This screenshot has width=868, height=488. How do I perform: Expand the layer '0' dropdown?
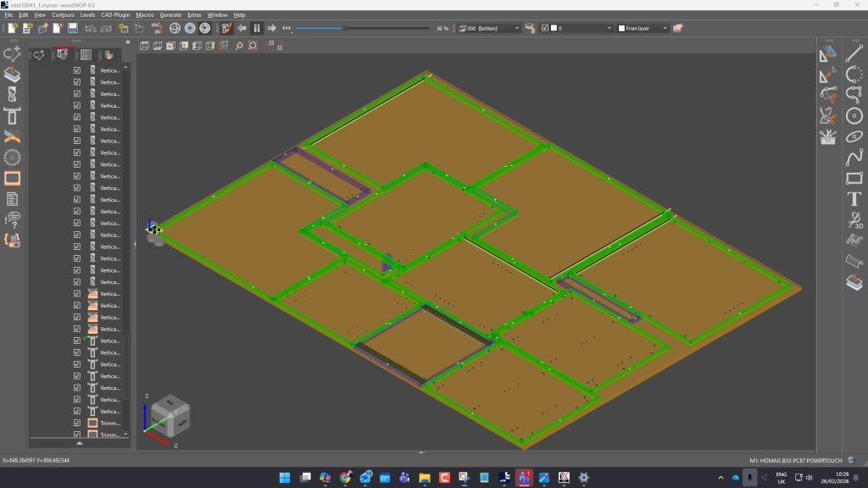(x=609, y=28)
